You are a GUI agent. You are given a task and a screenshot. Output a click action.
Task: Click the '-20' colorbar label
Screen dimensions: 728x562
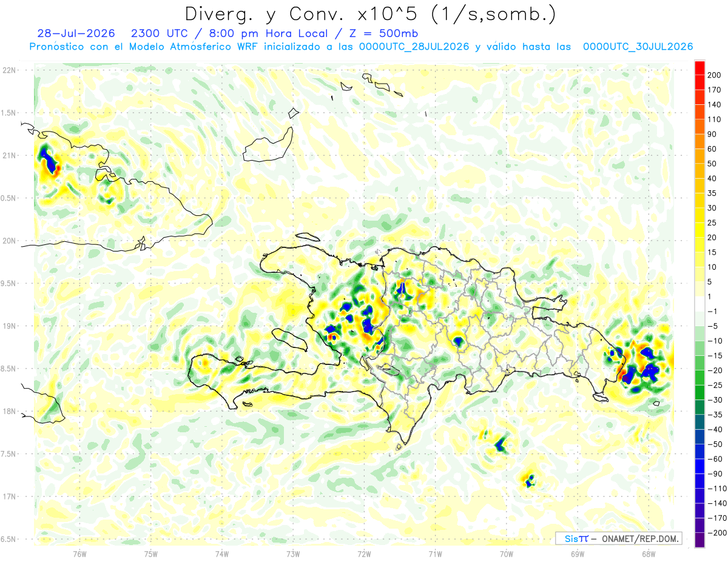(x=715, y=370)
